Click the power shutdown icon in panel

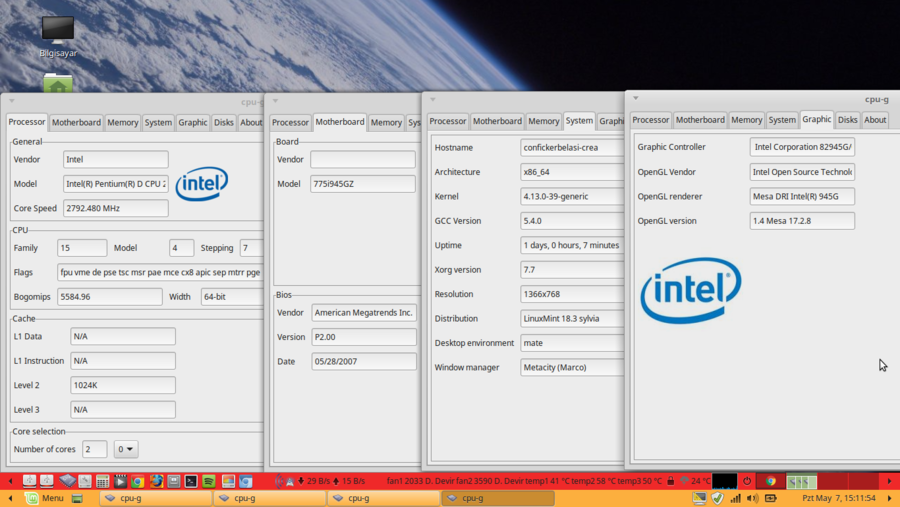coord(747,481)
